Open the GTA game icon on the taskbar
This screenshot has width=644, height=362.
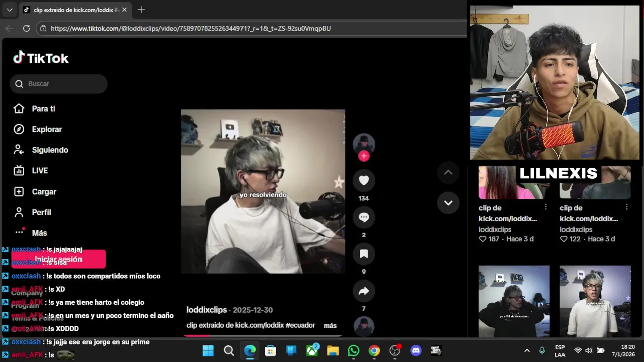click(436, 350)
